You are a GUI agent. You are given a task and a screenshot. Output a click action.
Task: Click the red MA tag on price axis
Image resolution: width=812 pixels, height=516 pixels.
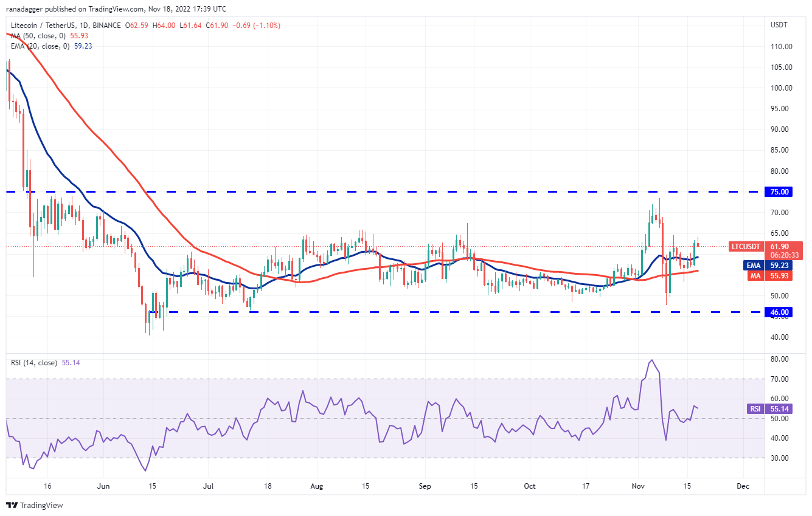[756, 276]
